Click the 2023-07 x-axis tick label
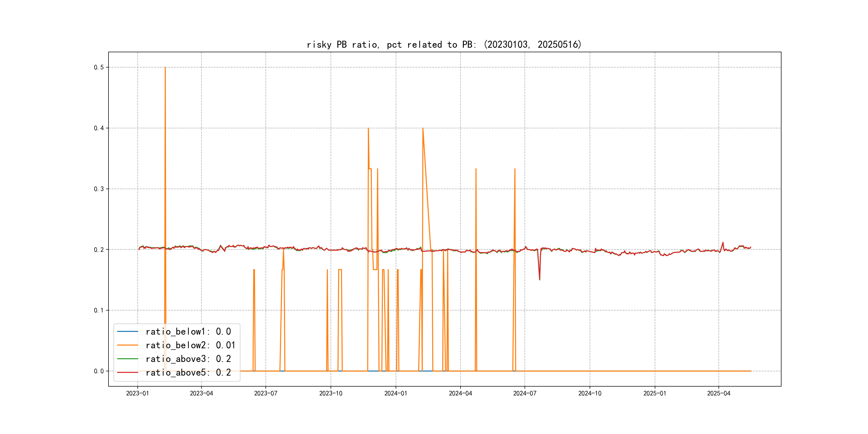This screenshot has width=868, height=434. pyautogui.click(x=265, y=393)
